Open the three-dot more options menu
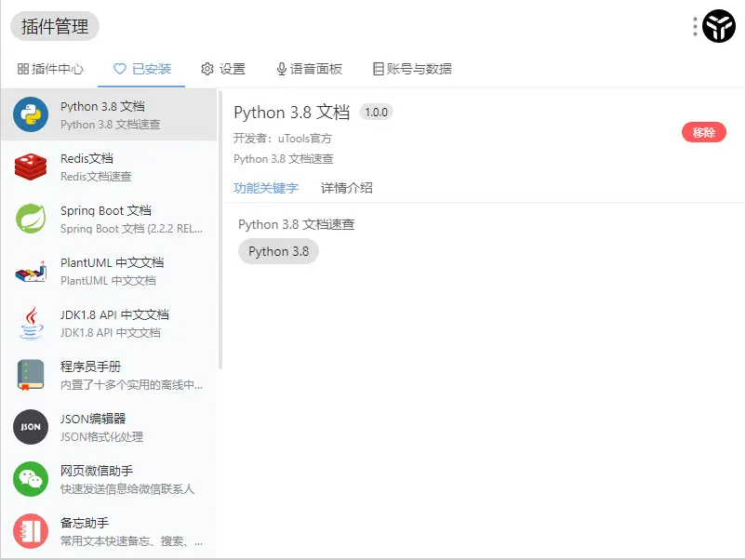Viewport: 746px width, 560px height. click(695, 26)
